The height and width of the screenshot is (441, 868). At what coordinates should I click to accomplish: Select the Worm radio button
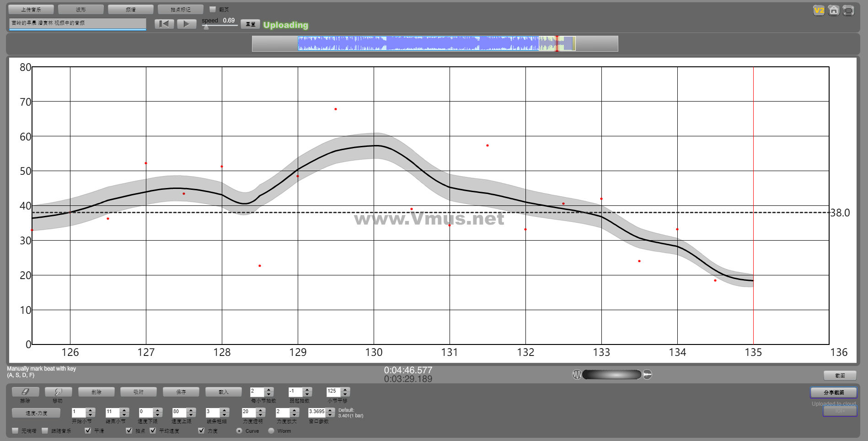pos(271,430)
